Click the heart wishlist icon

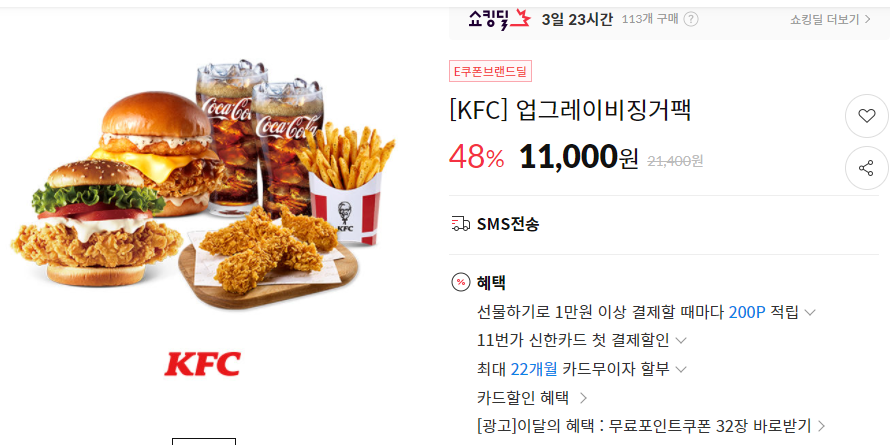point(866,116)
